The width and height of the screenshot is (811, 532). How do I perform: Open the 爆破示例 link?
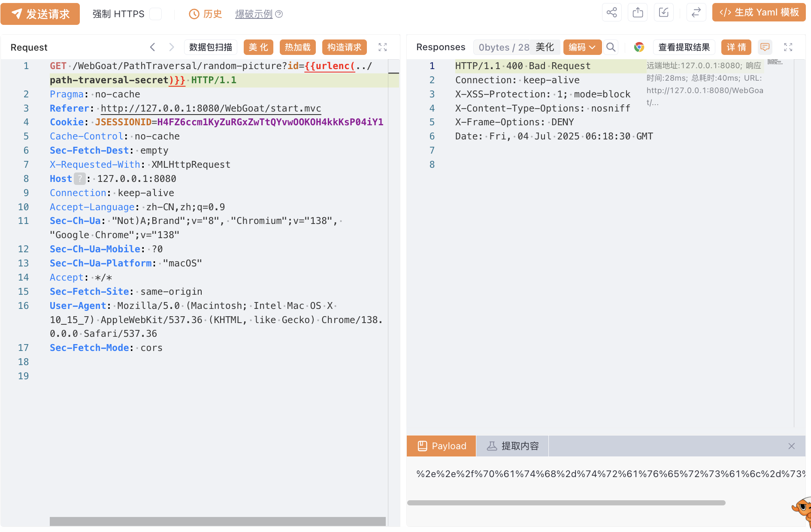point(254,14)
